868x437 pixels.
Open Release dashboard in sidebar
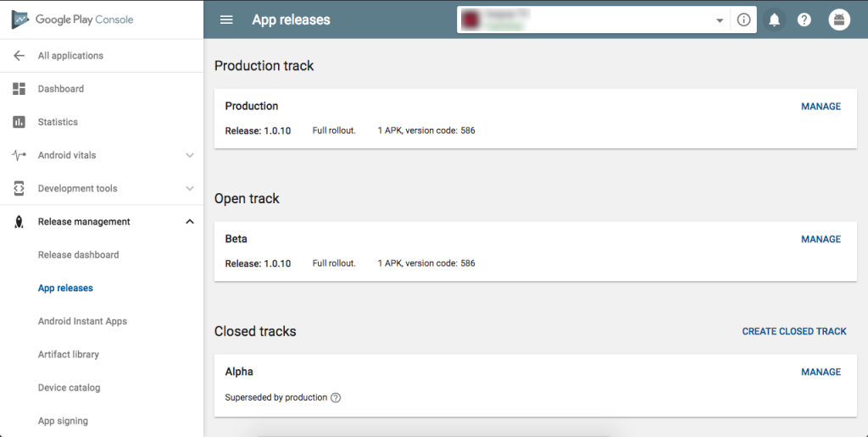[x=78, y=255]
